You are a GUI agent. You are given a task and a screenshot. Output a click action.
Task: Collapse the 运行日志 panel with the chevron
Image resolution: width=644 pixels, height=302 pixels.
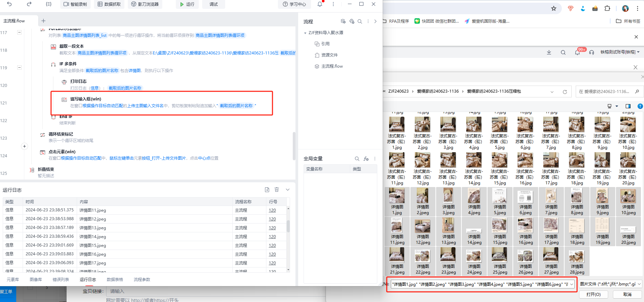click(288, 190)
